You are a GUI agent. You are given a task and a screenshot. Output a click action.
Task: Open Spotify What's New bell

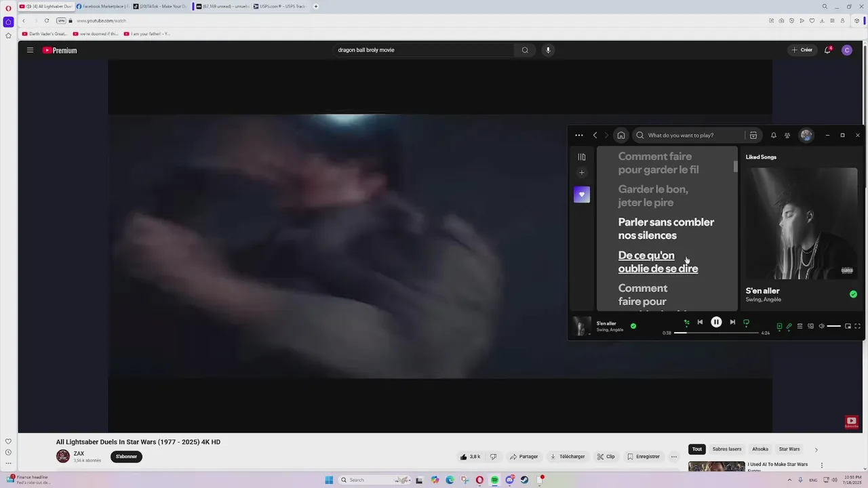coord(774,136)
